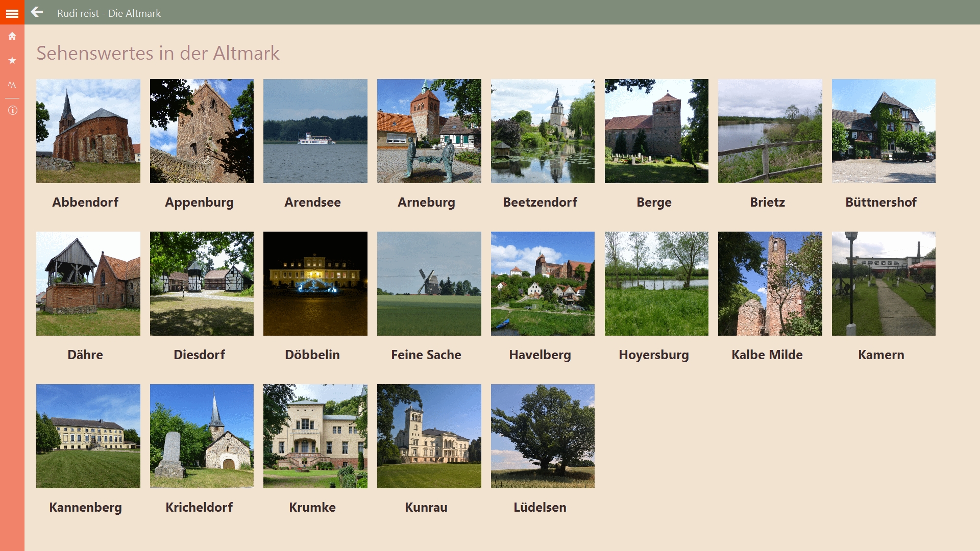Click the back arrow icon
This screenshot has height=551, width=980.
[37, 12]
